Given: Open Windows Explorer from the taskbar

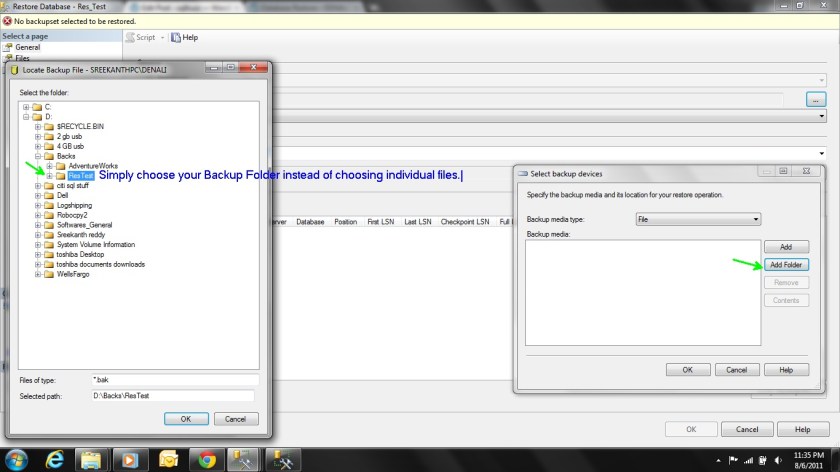Looking at the screenshot, I should [90, 459].
